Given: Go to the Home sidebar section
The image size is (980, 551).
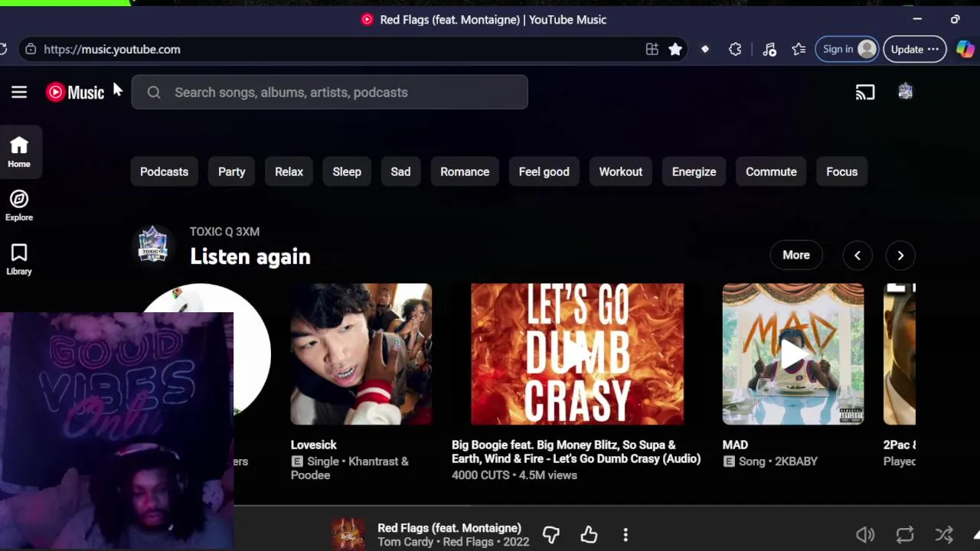Looking at the screenshot, I should click(19, 152).
